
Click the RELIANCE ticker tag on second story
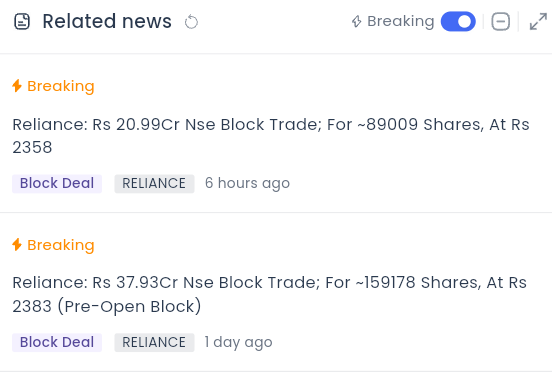[x=154, y=342]
